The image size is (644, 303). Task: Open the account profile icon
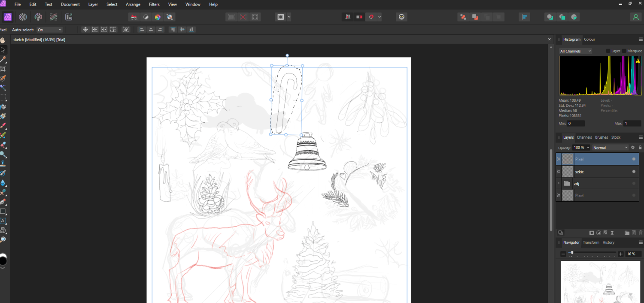coord(635,17)
